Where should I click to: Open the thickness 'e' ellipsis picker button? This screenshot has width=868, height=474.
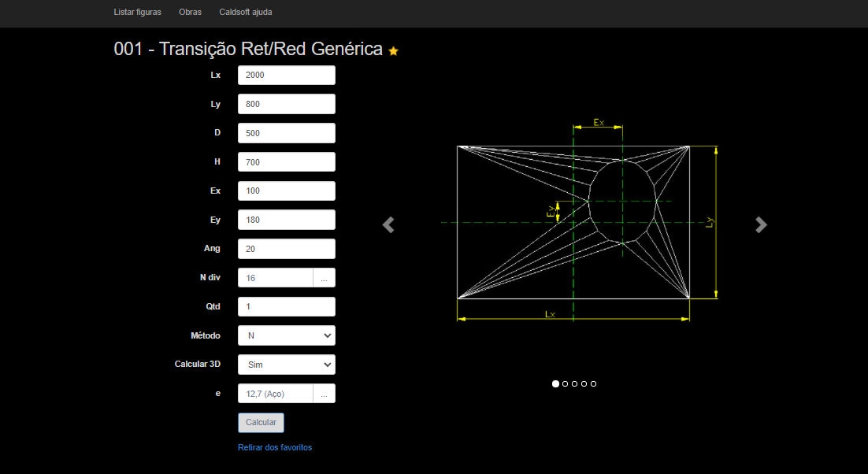click(x=324, y=394)
